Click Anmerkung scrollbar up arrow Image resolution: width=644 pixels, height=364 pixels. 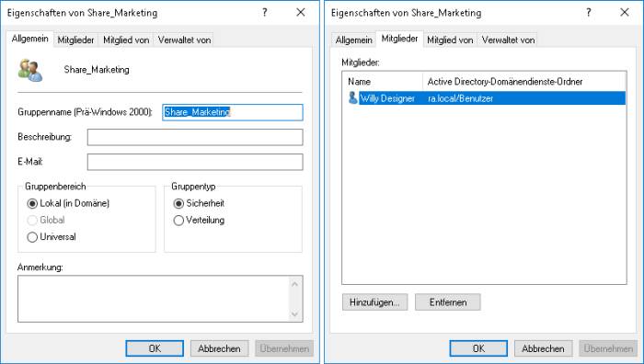point(295,283)
